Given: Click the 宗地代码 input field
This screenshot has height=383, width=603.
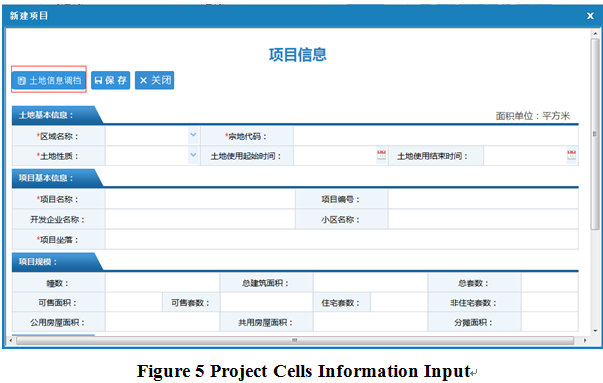Looking at the screenshot, I should pos(436,136).
